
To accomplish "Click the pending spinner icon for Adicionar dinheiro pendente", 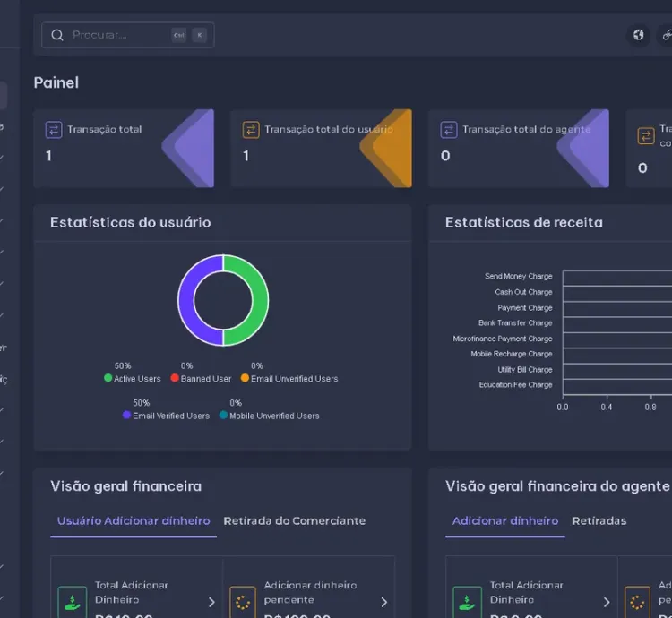I will point(243,602).
